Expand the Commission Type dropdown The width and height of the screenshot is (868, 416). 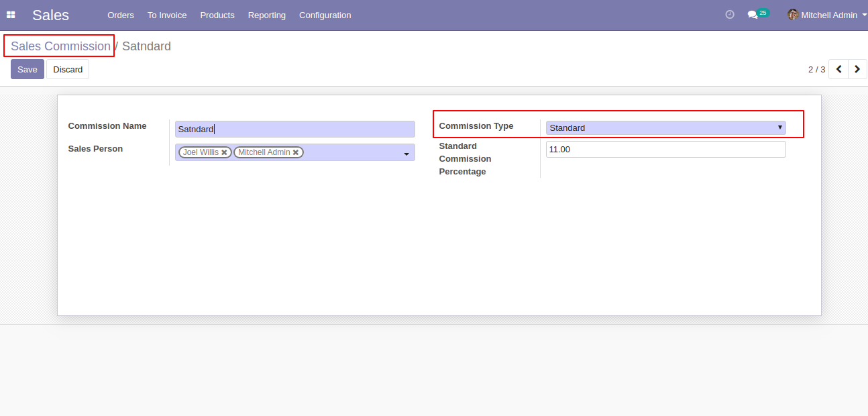pyautogui.click(x=665, y=127)
